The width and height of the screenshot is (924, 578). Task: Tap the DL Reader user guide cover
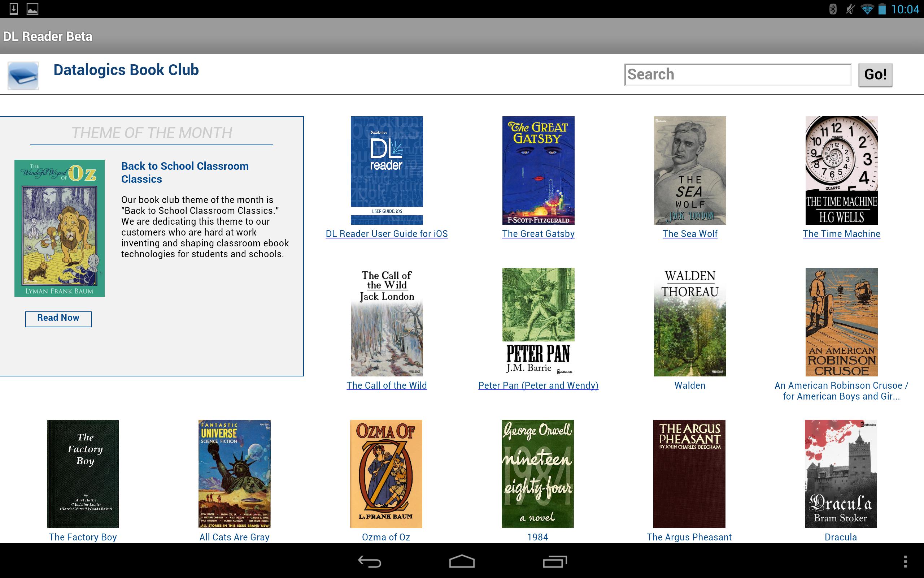387,170
